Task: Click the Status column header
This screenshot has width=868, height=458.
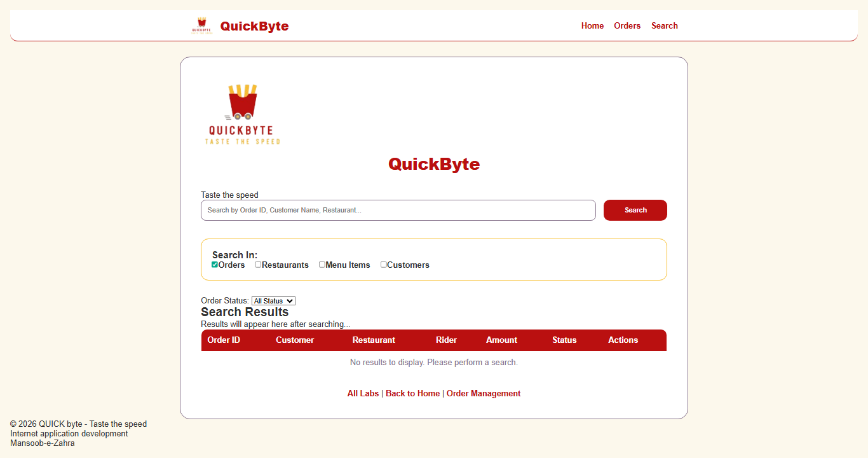Action: [564, 340]
